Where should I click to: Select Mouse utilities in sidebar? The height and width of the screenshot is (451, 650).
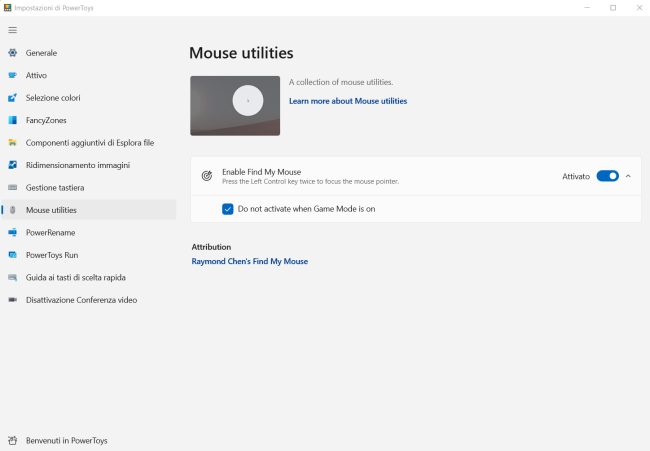pyautogui.click(x=88, y=210)
